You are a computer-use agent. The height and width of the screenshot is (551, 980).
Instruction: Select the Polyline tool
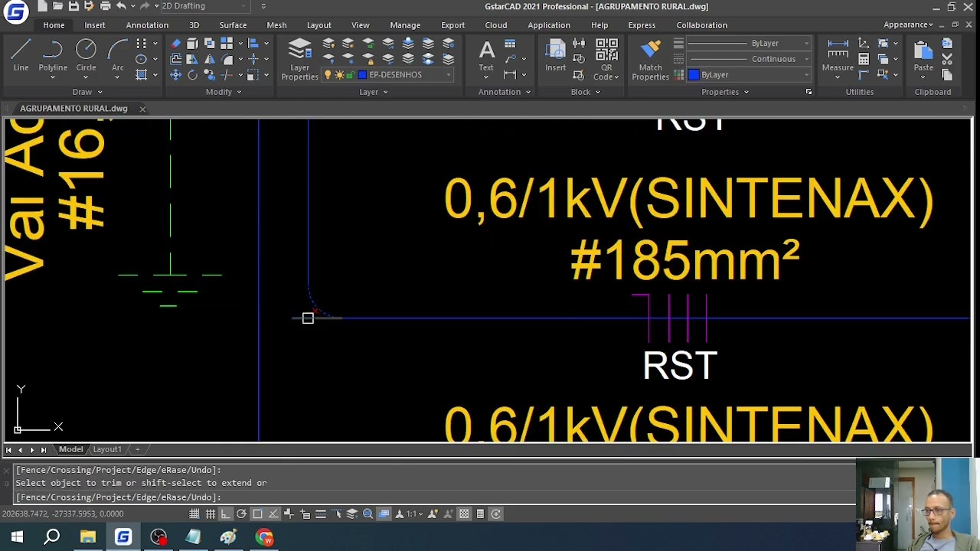(53, 56)
